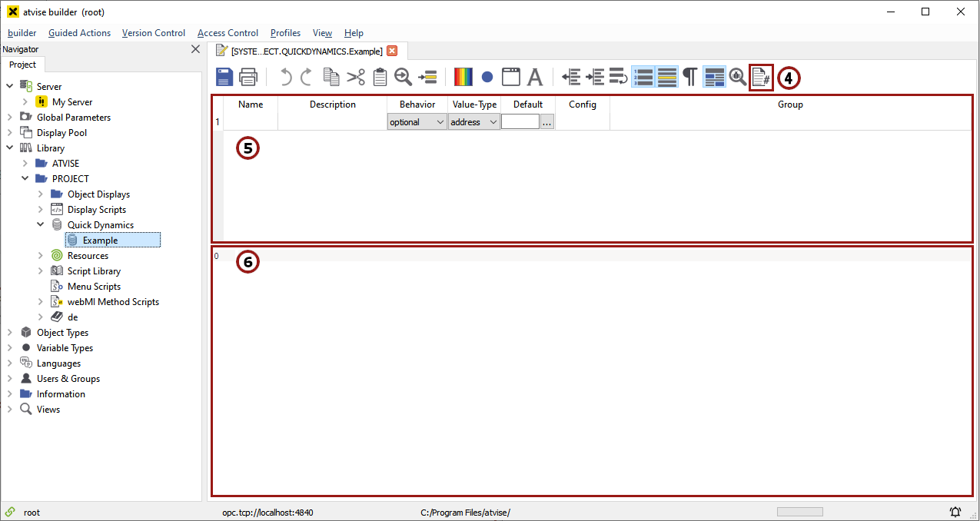Click the Default value input field
The height and width of the screenshot is (521, 980).
520,122
